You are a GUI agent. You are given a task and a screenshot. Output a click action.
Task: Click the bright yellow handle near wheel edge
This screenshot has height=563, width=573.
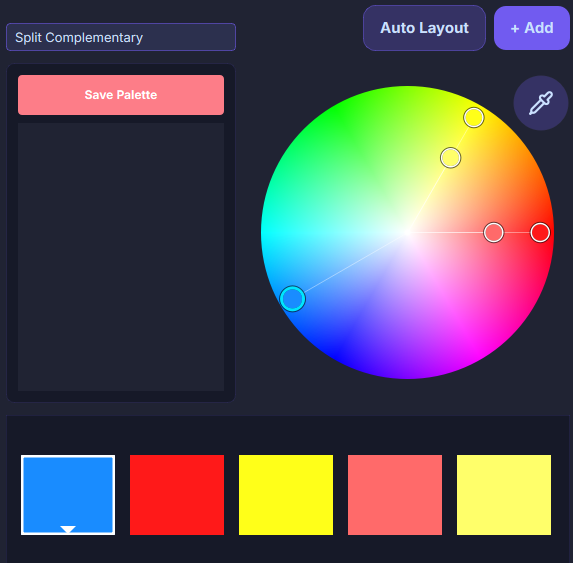(x=474, y=118)
